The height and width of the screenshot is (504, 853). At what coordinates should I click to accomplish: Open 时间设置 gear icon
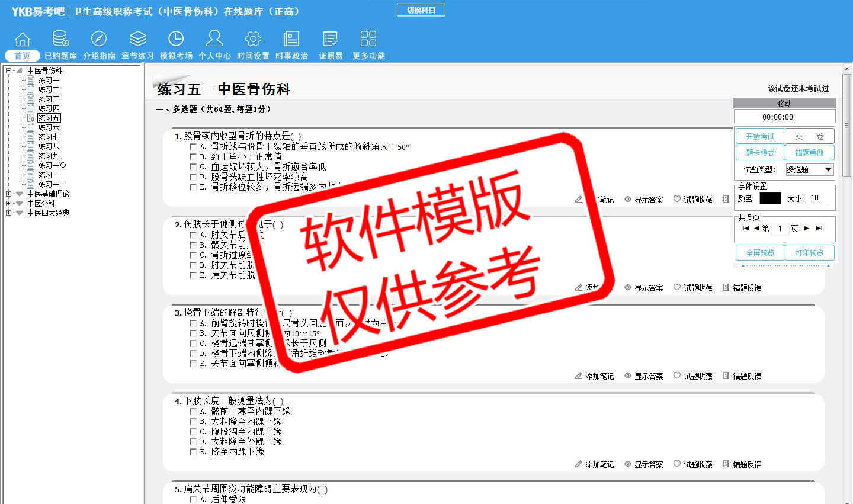pyautogui.click(x=253, y=39)
